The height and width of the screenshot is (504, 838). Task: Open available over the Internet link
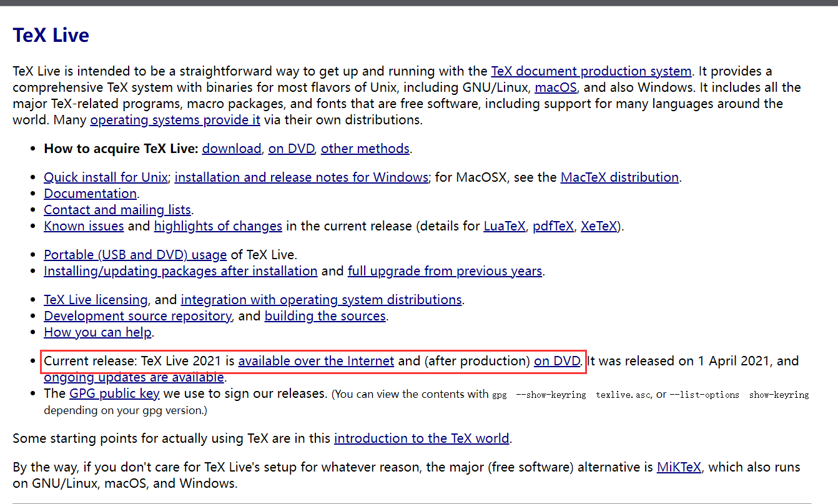(x=316, y=361)
